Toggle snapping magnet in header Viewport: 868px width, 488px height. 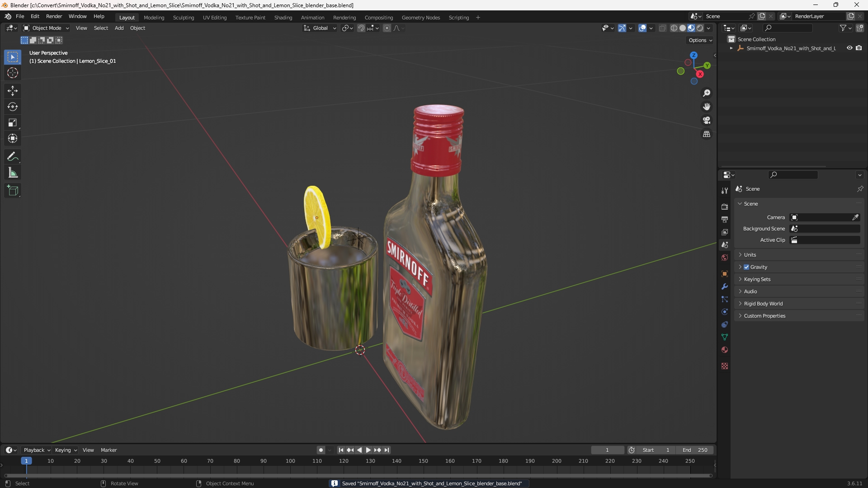pyautogui.click(x=361, y=28)
